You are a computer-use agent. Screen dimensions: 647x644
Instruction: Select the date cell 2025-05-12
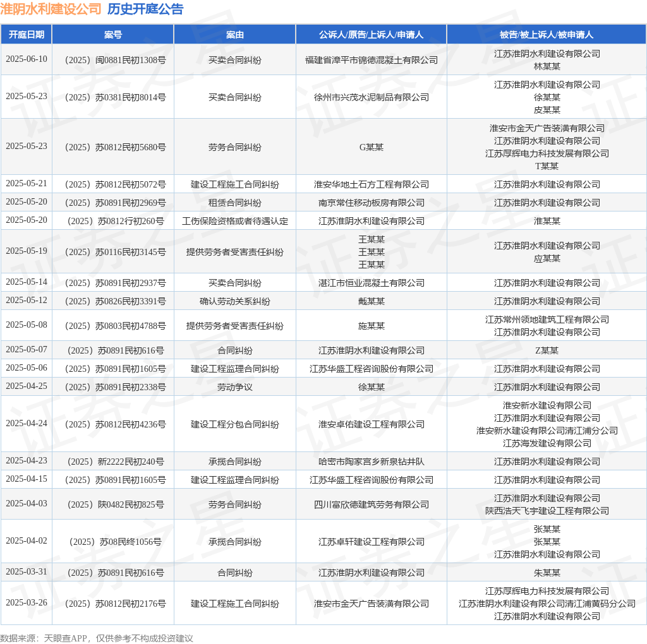click(x=27, y=301)
